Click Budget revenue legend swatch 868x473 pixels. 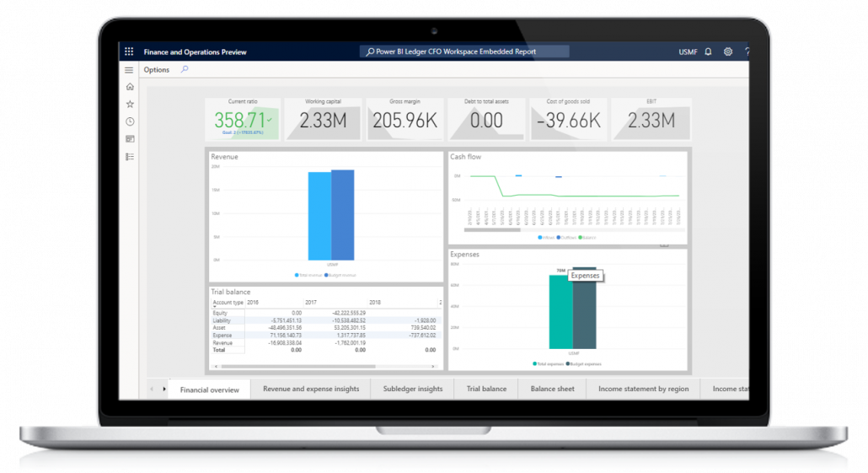[x=326, y=275]
